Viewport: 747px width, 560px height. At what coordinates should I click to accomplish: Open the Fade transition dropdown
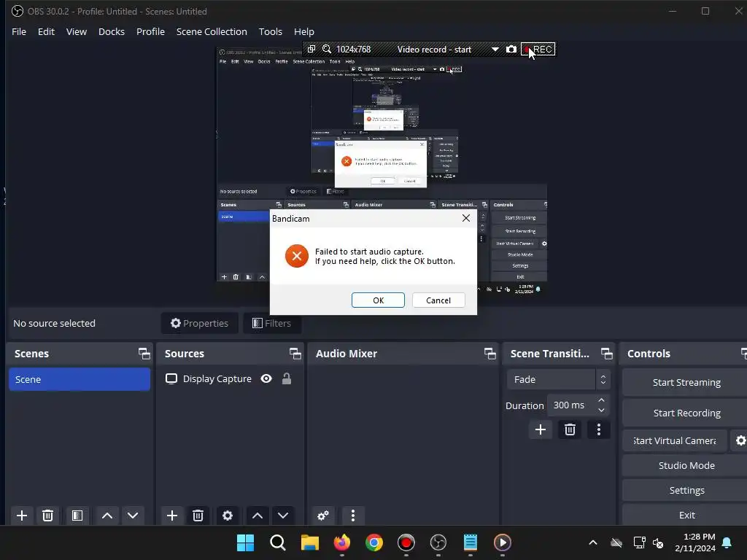[x=558, y=379]
